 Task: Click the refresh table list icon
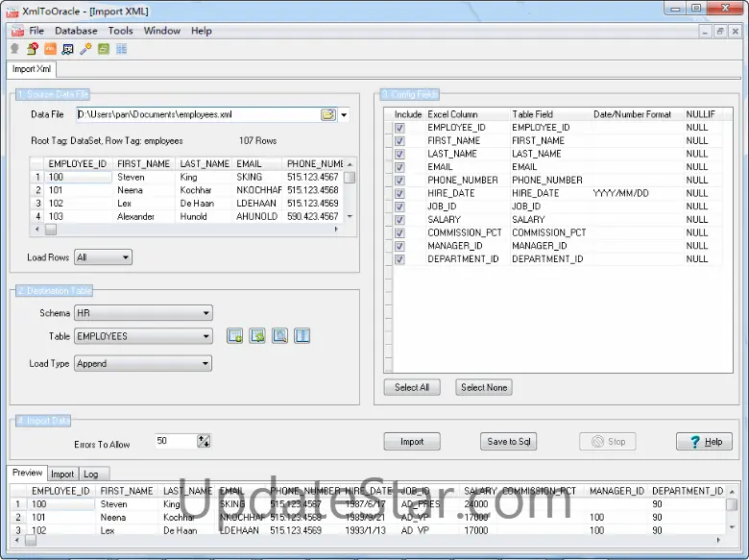click(x=257, y=336)
